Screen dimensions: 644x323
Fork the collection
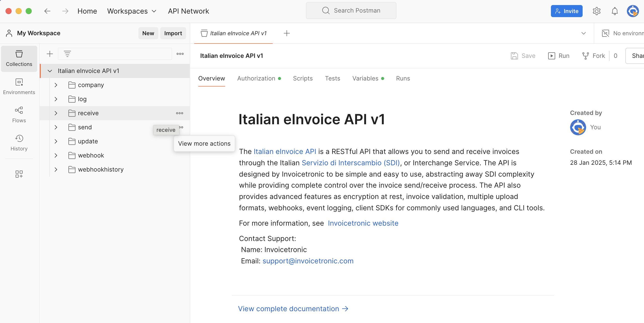click(594, 56)
